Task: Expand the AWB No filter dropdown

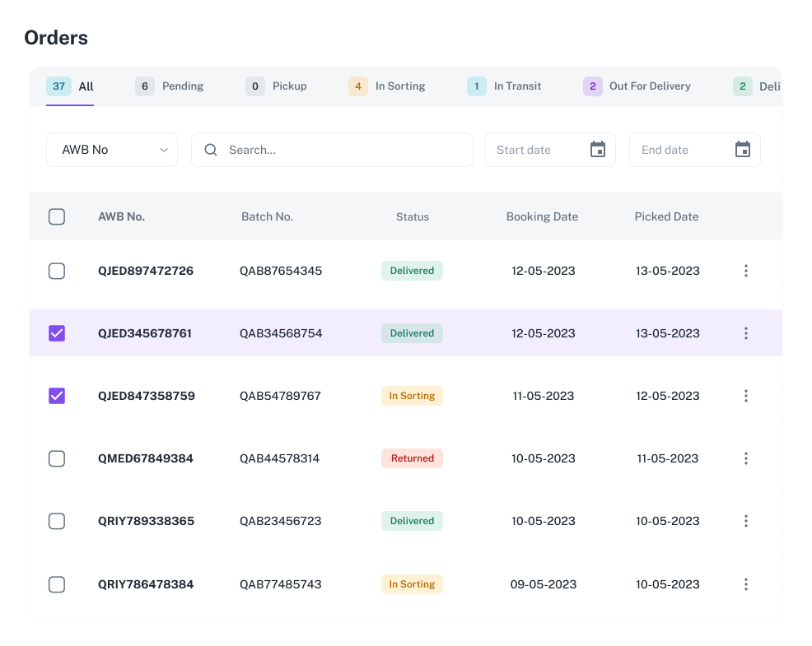Action: tap(112, 150)
